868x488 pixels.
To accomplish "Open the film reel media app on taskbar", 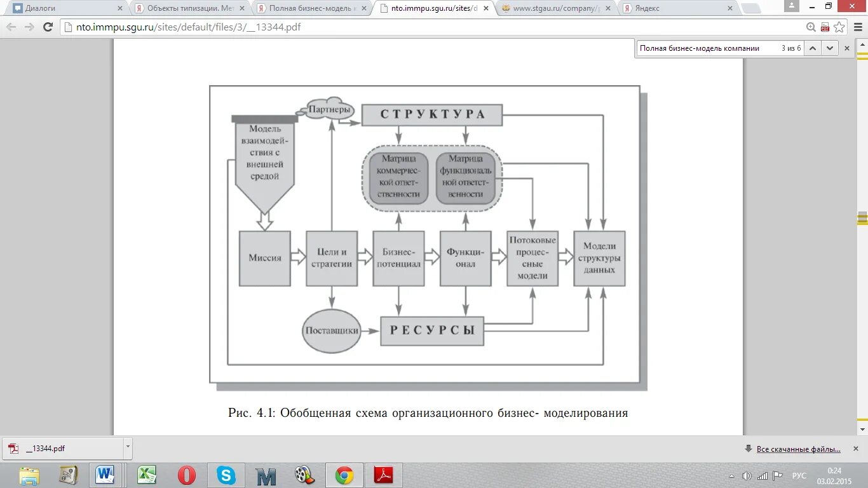I will [304, 475].
